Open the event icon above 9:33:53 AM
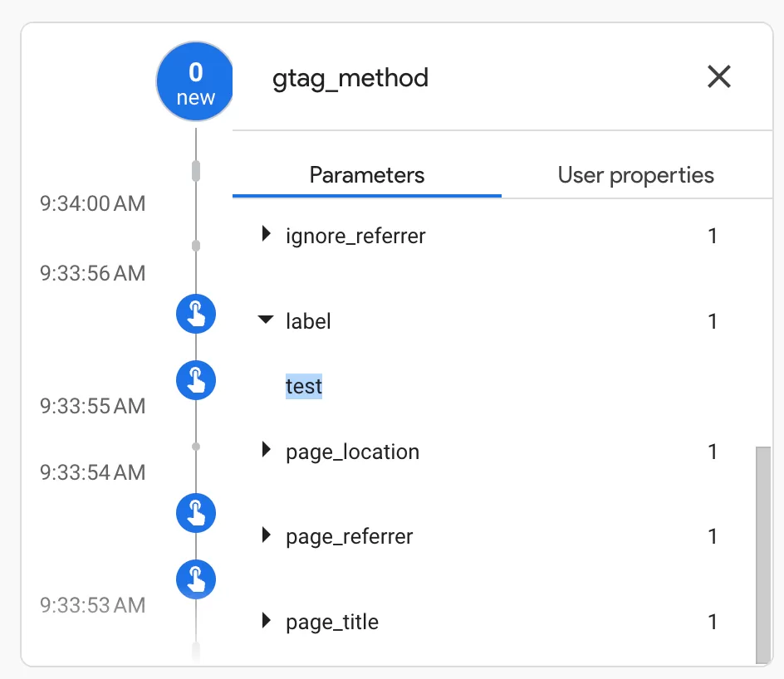This screenshot has height=679, width=784. click(x=196, y=579)
